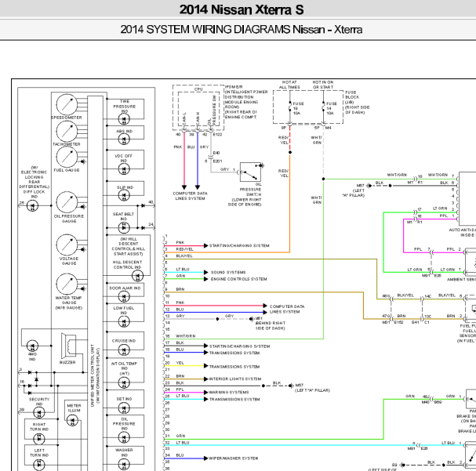476x471 pixels.
Task: Click the tachometer gauge symbol
Action: coord(67,132)
